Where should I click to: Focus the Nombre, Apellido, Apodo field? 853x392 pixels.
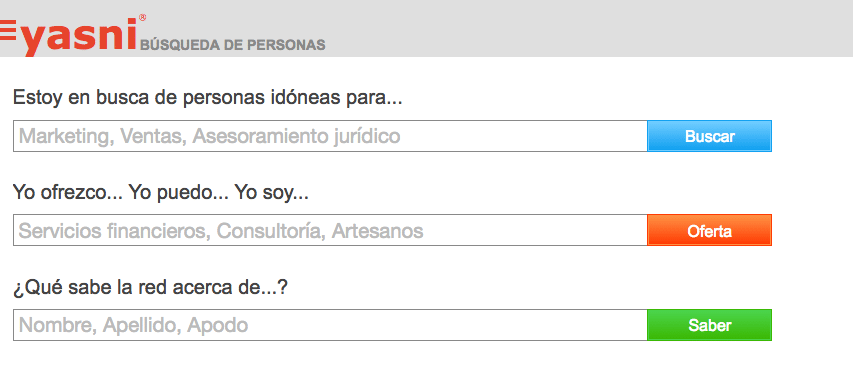tap(330, 325)
